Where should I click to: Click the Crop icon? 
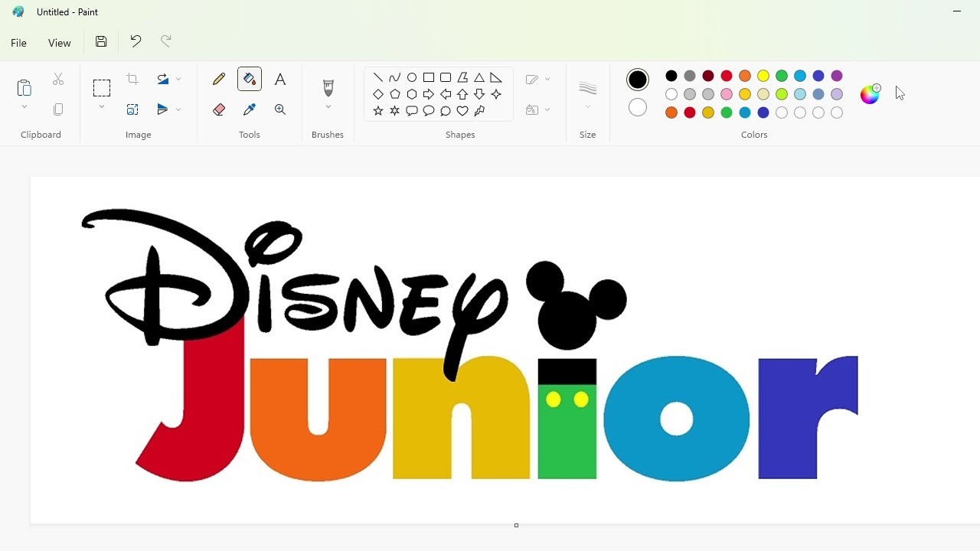(x=132, y=79)
